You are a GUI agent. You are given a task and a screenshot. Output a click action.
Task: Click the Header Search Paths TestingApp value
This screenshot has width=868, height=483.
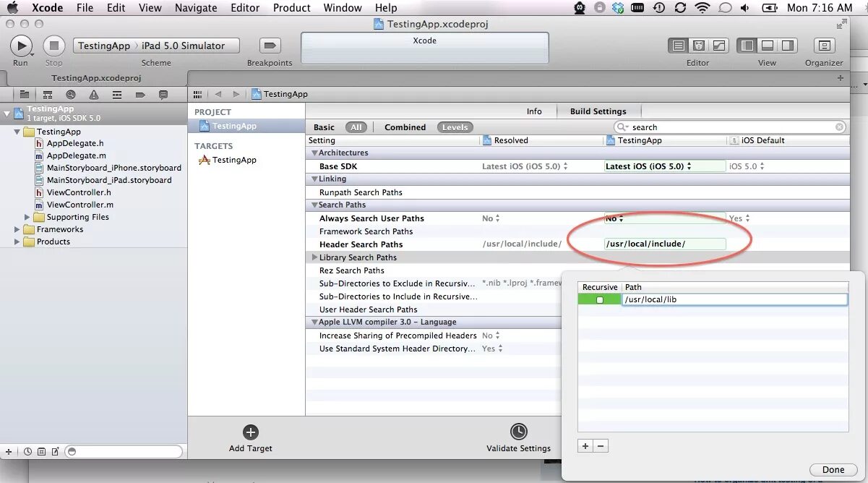tap(664, 244)
